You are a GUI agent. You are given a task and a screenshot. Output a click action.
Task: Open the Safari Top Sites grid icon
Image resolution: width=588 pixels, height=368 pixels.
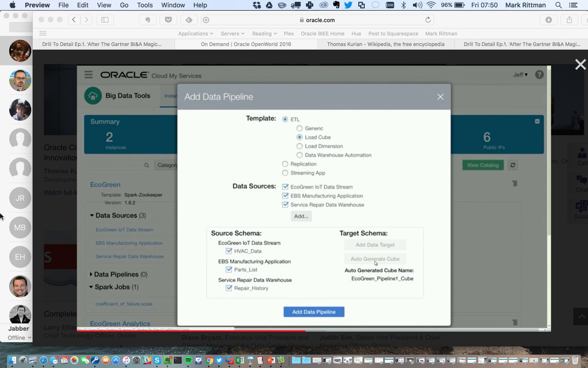pyautogui.click(x=43, y=33)
